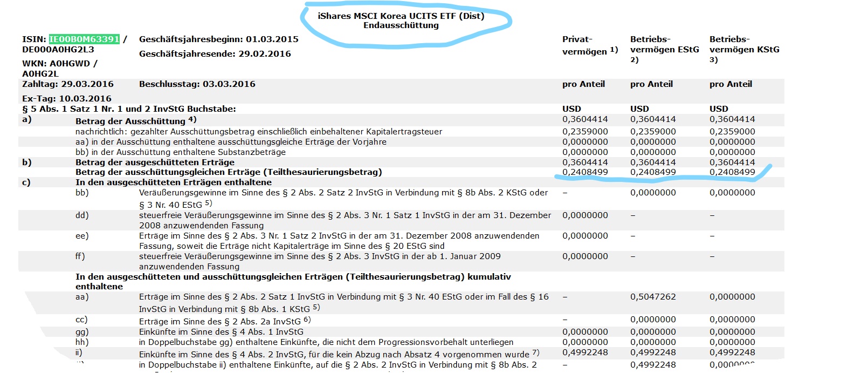Screen dimensions: 868x373
Task: Select the Endausschüttung subtitle
Action: pos(401,25)
